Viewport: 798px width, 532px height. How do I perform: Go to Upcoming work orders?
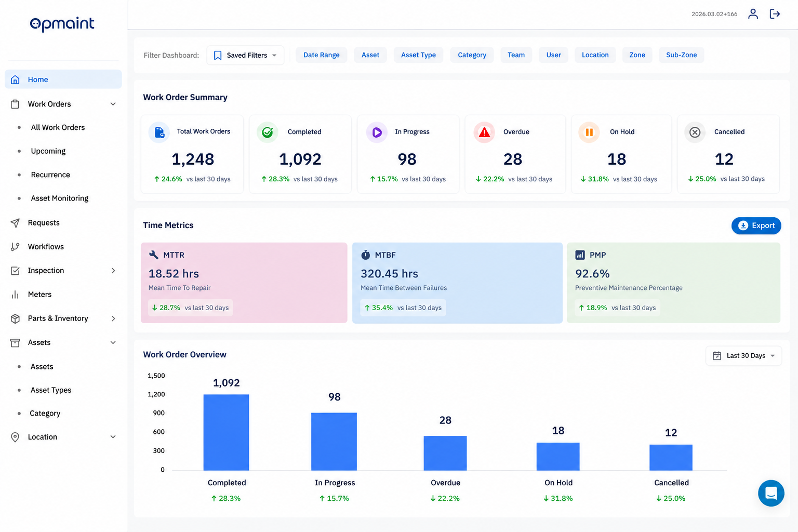coord(48,151)
